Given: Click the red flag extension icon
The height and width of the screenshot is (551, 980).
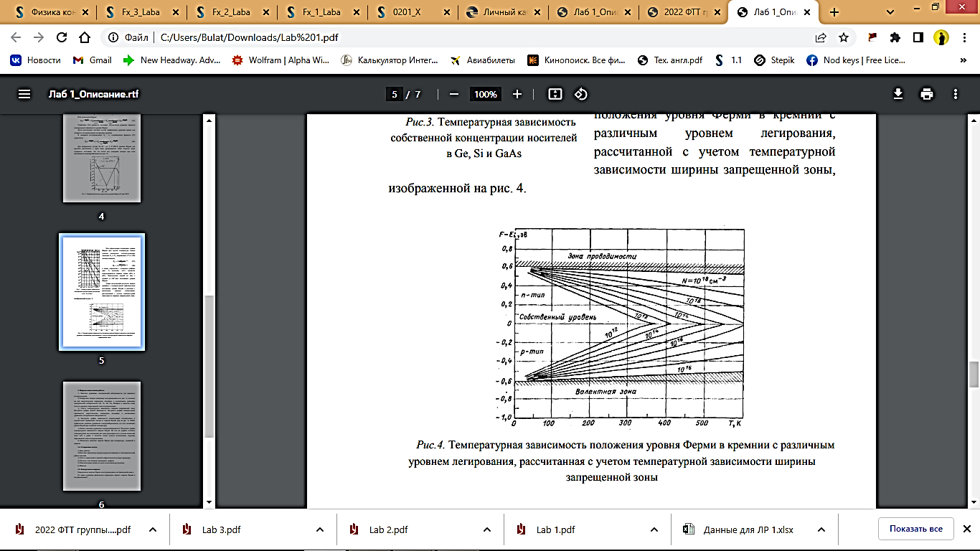Looking at the screenshot, I should [x=873, y=37].
